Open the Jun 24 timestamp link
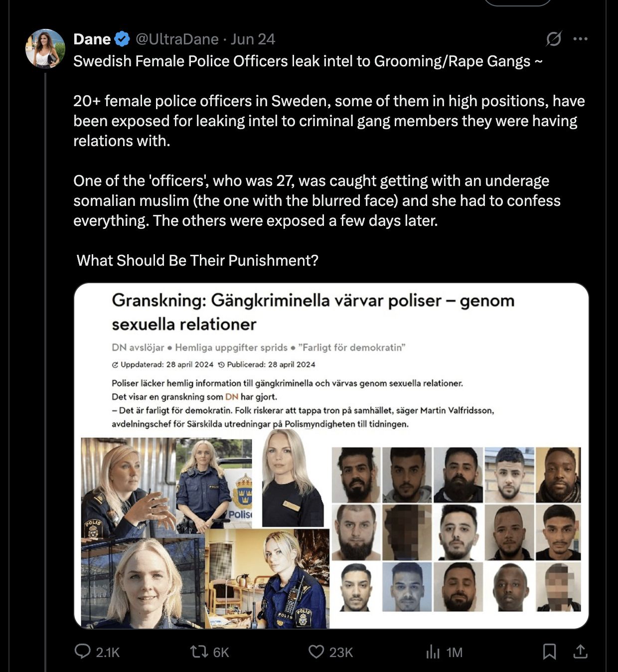The width and height of the screenshot is (618, 672). tap(253, 39)
